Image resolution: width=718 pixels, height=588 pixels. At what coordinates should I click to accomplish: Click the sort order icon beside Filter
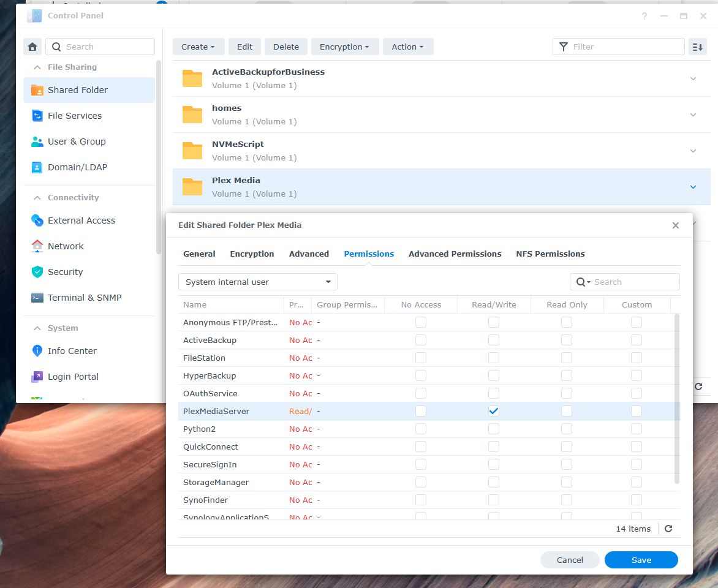pyautogui.click(x=697, y=47)
